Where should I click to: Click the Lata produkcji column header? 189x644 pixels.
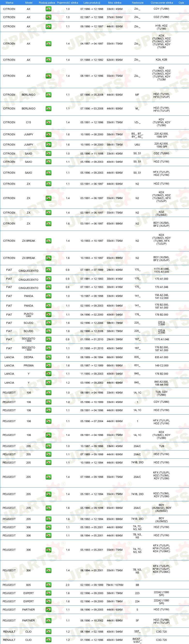click(x=92, y=3)
